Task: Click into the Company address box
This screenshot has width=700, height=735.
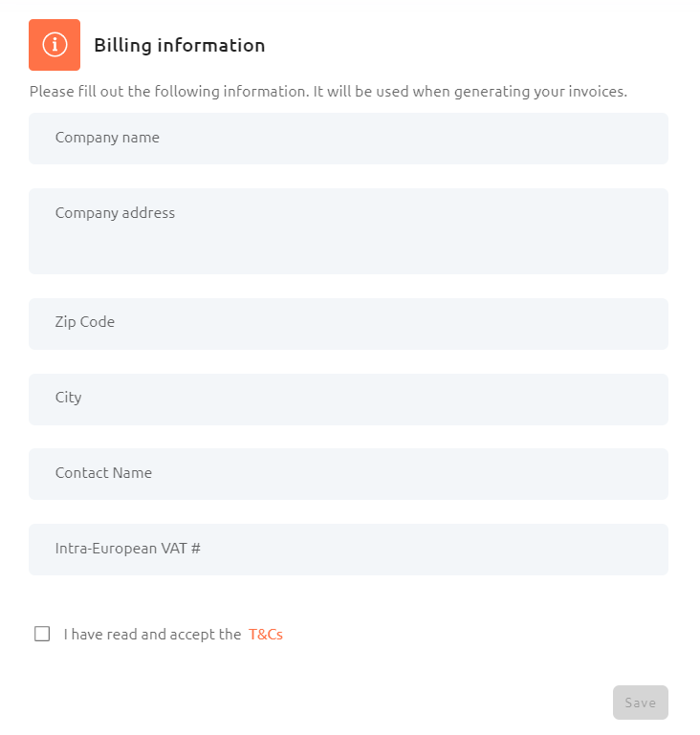Action: click(348, 231)
